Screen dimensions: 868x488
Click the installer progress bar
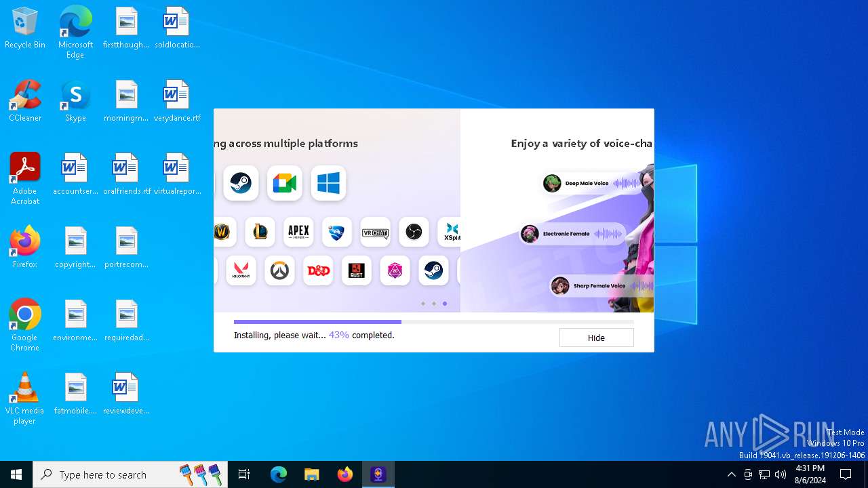[x=434, y=322]
